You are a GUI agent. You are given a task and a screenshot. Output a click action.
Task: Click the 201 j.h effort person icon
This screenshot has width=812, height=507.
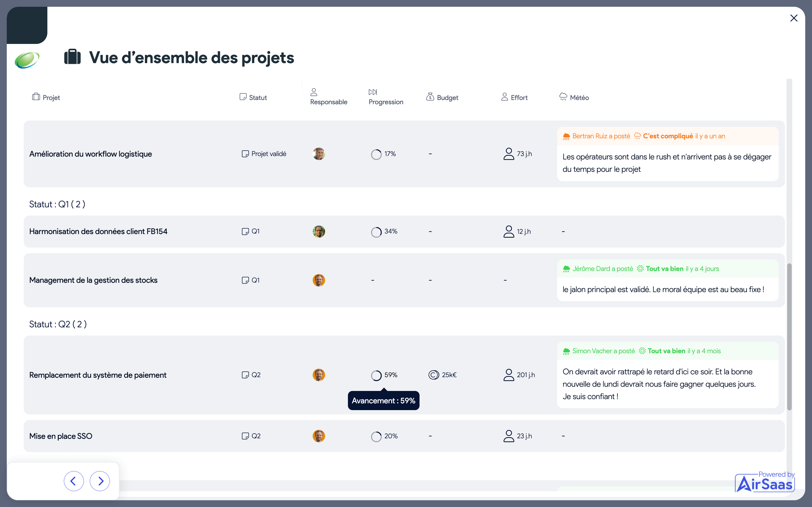(x=509, y=375)
